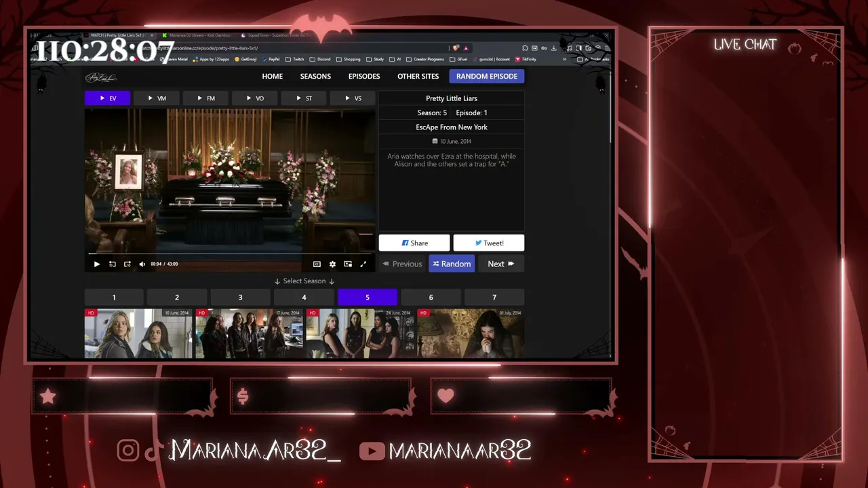Open the 17 June, 2014 episode thumbnail
This screenshot has height=488, width=868.
click(250, 333)
